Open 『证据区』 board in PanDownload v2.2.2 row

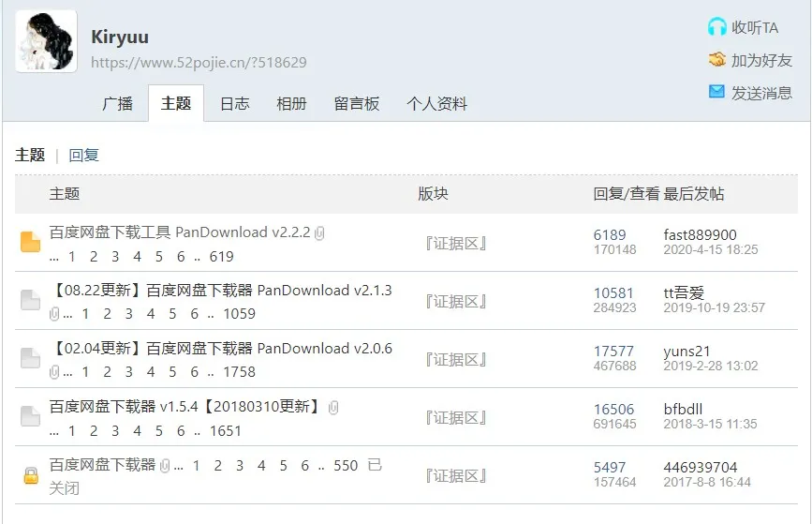click(x=455, y=244)
